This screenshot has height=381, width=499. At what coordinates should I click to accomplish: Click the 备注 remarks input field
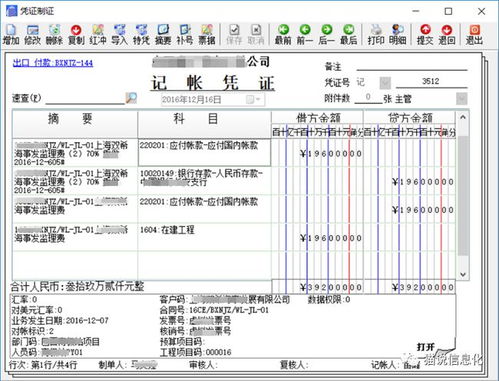(412, 66)
